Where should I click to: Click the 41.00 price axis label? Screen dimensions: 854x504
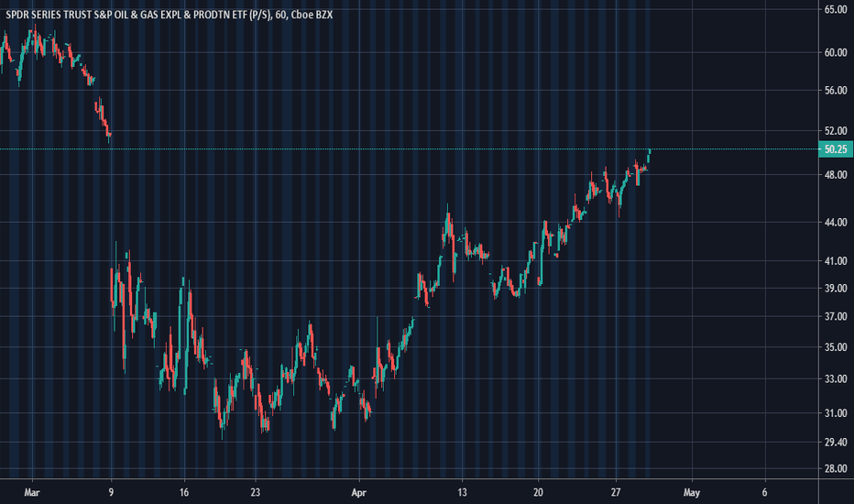[836, 261]
